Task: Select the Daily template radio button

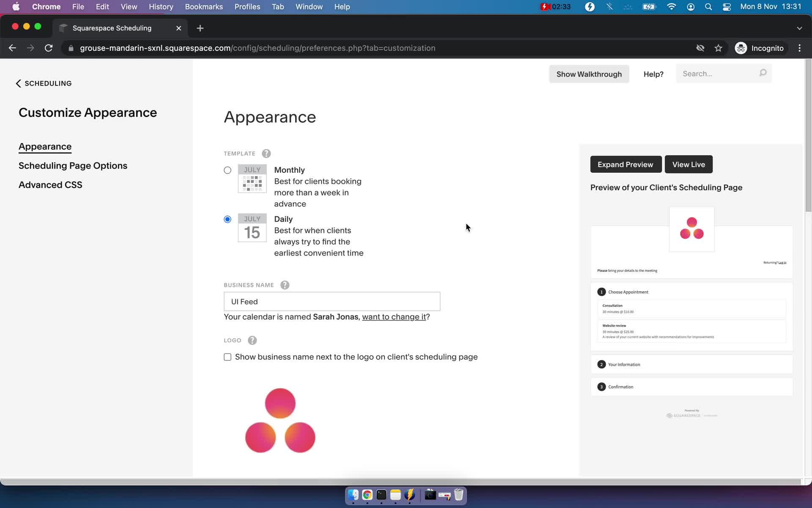Action: pyautogui.click(x=228, y=219)
